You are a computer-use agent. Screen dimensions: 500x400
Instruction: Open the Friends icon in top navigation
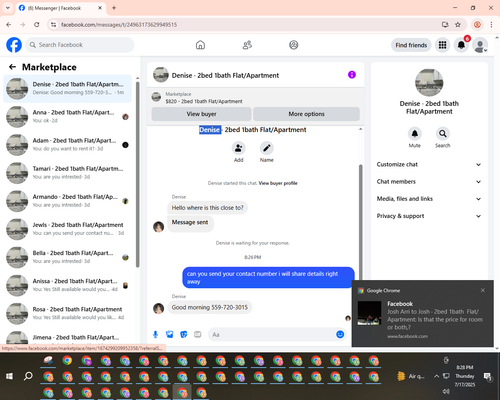(x=247, y=45)
